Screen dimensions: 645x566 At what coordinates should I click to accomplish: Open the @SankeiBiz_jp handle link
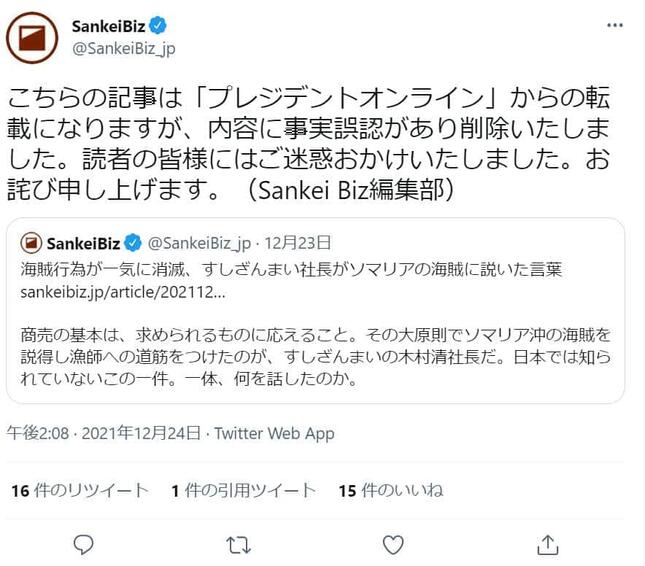tap(124, 47)
